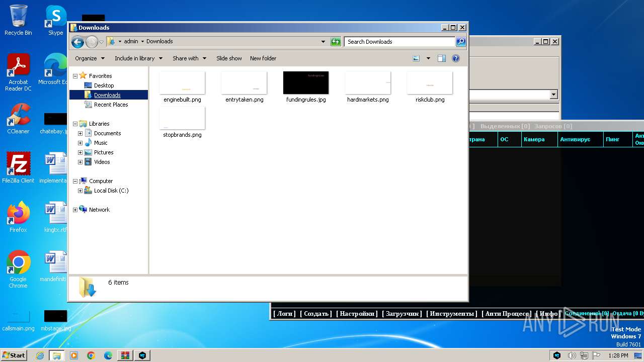Open the [ Логи ] tab in dark window

(x=284, y=313)
